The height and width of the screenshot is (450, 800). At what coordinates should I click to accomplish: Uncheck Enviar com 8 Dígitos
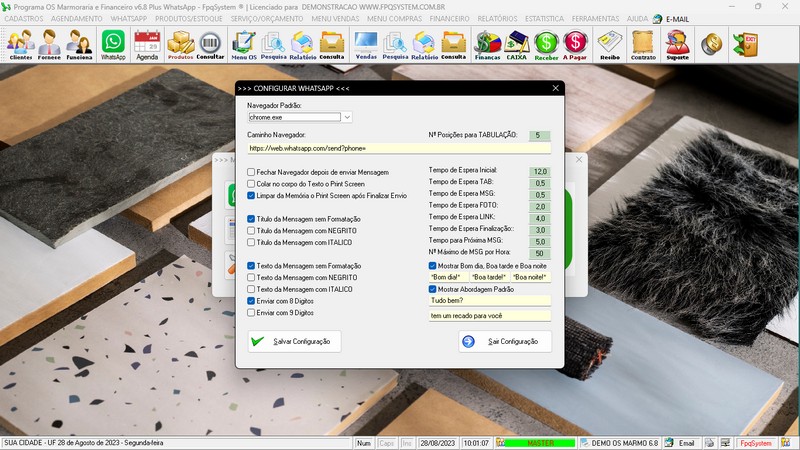(x=251, y=301)
